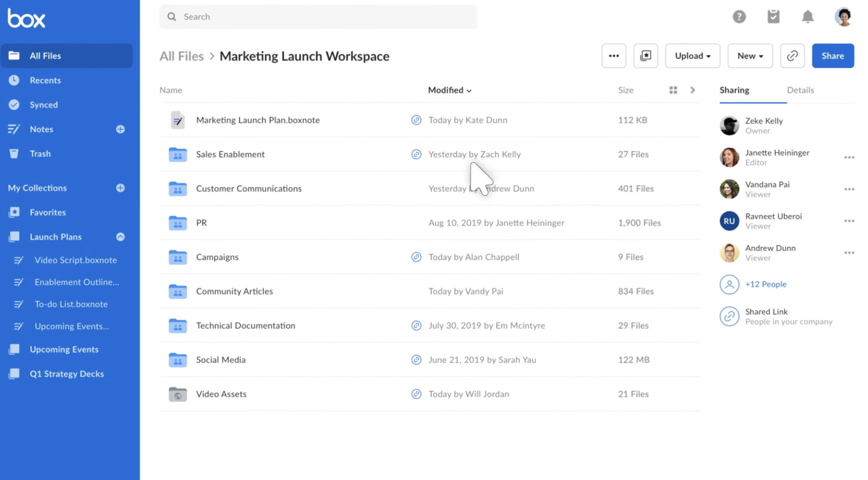Open the more options ellipsis button
The width and height of the screenshot is (868, 480).
click(613, 56)
